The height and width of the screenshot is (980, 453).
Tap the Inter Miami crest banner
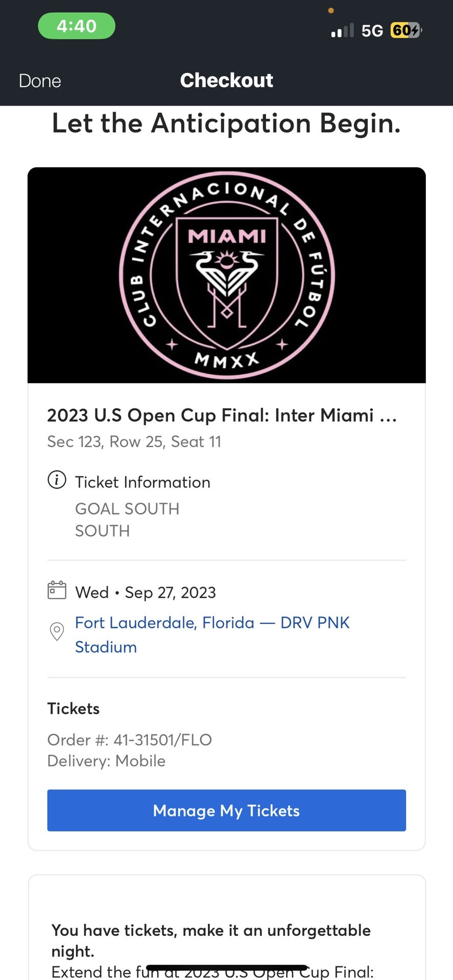pos(226,275)
